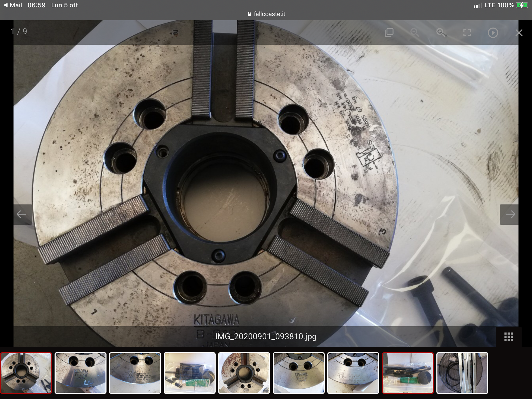Image resolution: width=532 pixels, height=399 pixels.
Task: Click the 1 / 9 image counter
Action: pos(19,31)
